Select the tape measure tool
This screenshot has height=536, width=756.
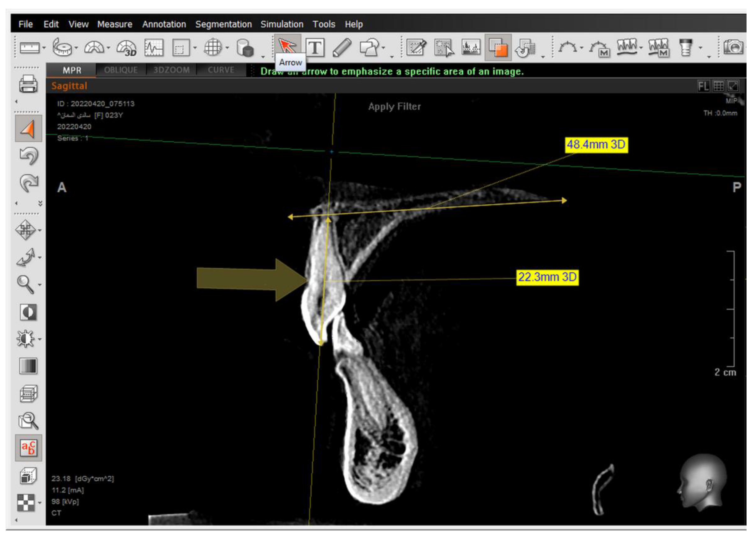[62, 48]
